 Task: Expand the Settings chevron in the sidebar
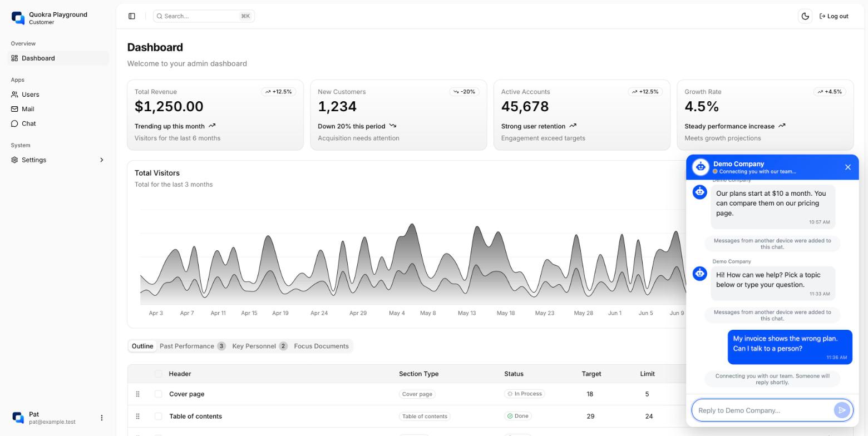[x=102, y=160]
